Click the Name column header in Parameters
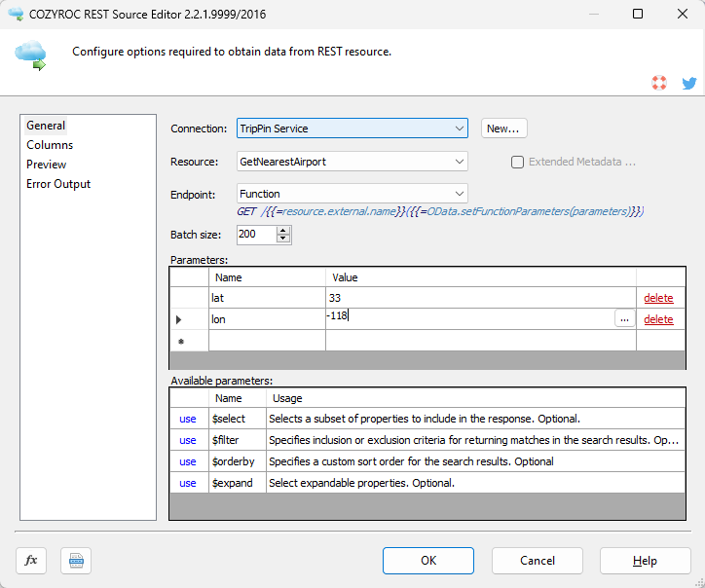Viewport: 705px width, 588px height. click(x=267, y=277)
